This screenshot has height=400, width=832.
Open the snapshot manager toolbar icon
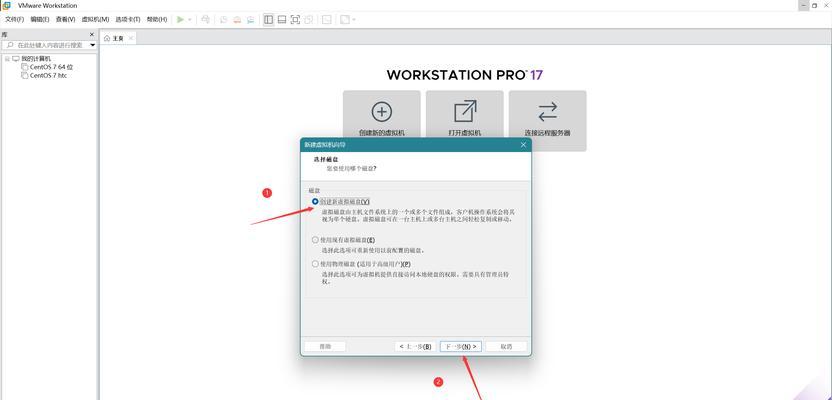tap(250, 20)
